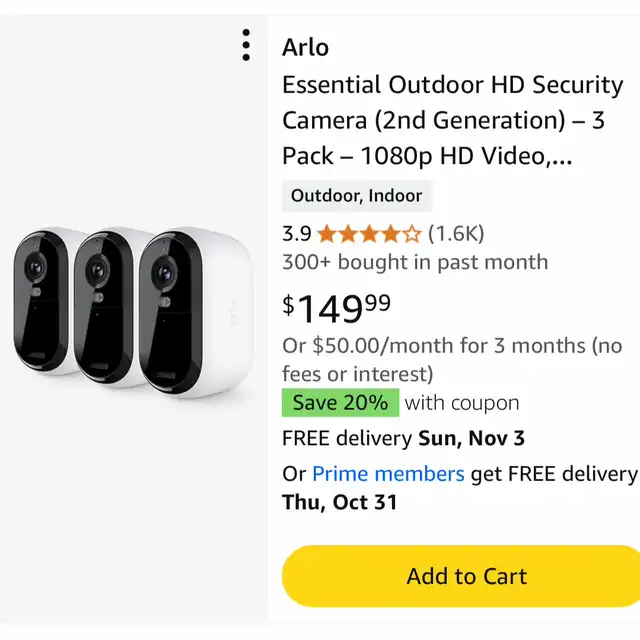640x640 pixels.
Task: Click the (1.6K) review count
Action: (455, 234)
